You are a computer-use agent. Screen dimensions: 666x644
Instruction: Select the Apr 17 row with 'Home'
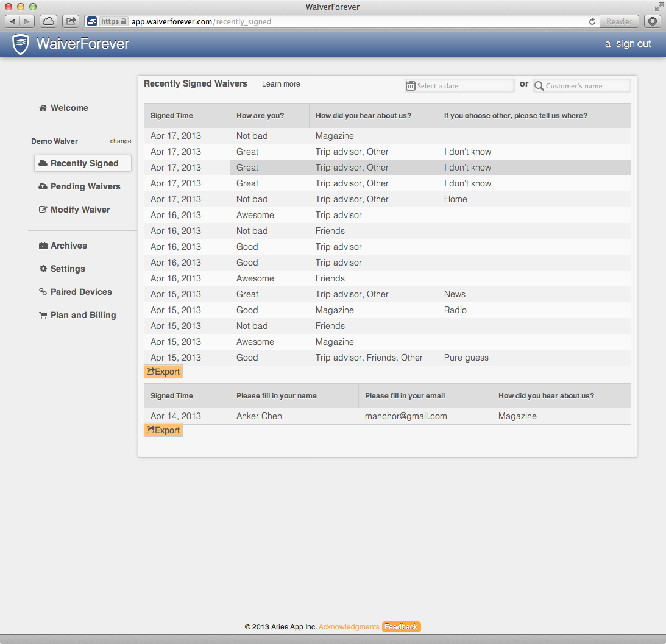[388, 199]
